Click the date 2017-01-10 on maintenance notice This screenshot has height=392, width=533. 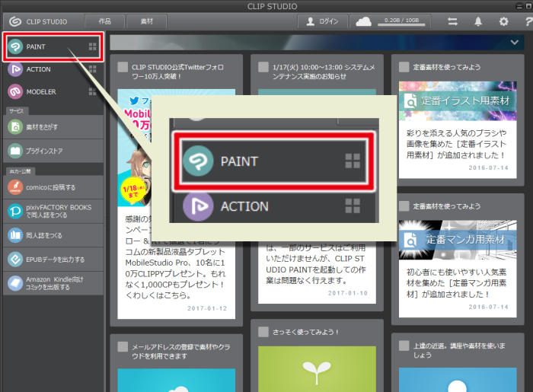click(x=348, y=293)
